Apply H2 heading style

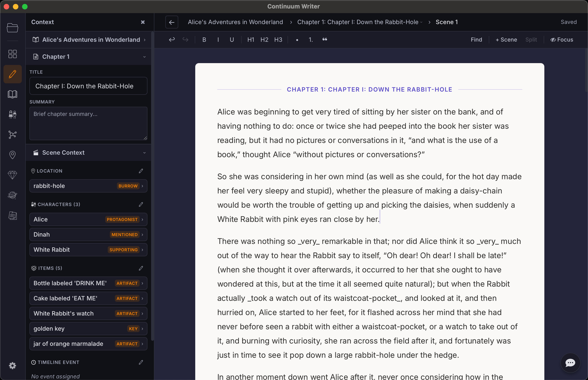(264, 40)
